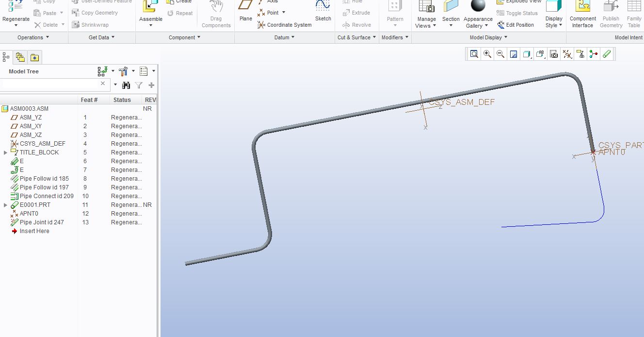
Task: Click the Pattern tool icon
Action: [395, 6]
